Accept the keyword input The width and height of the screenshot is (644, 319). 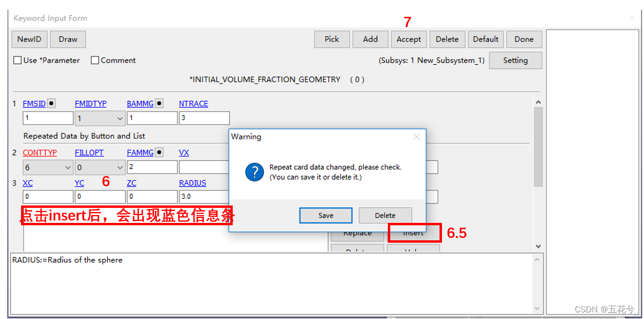pyautogui.click(x=409, y=40)
